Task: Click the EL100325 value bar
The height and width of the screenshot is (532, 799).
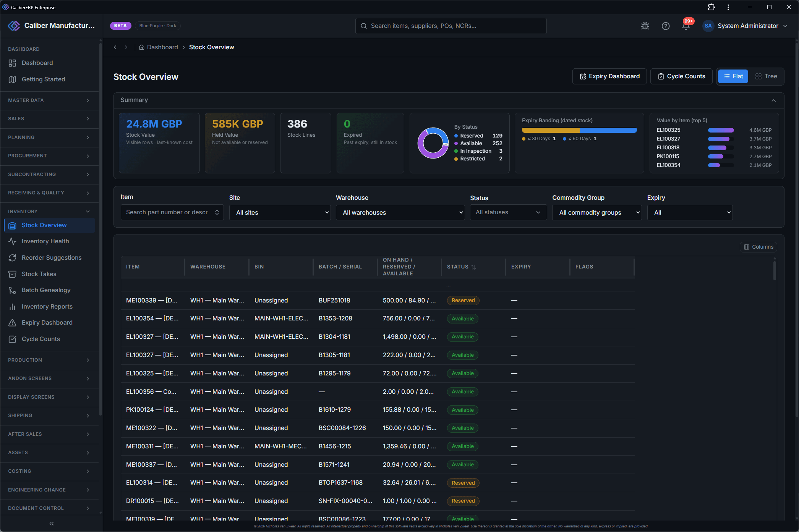Action: tap(721, 130)
